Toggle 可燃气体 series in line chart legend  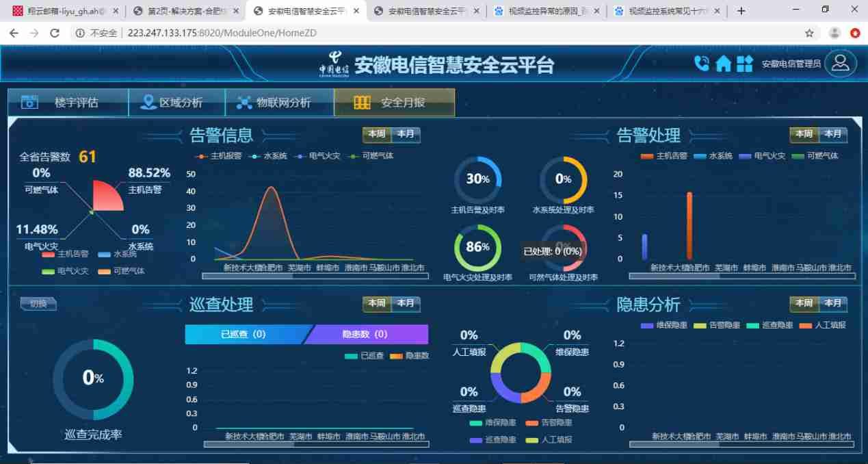371,156
